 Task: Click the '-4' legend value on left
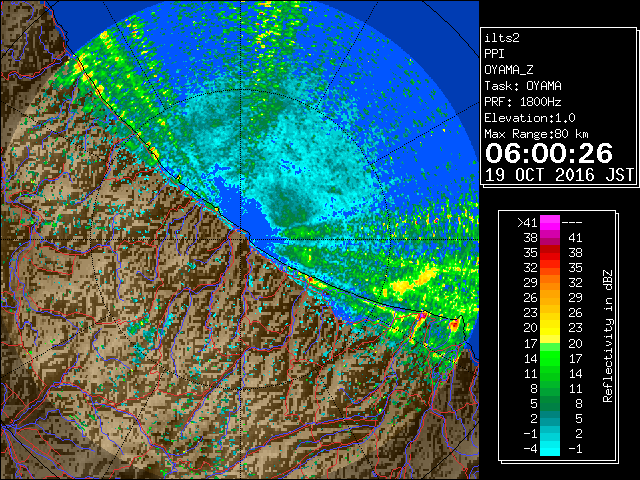pyautogui.click(x=530, y=449)
